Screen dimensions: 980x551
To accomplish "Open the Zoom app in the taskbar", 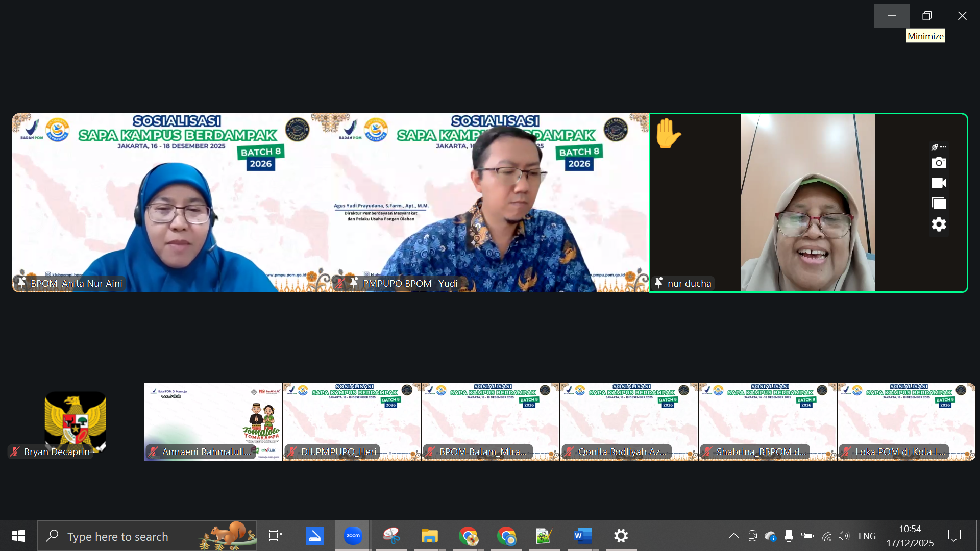I will (353, 536).
